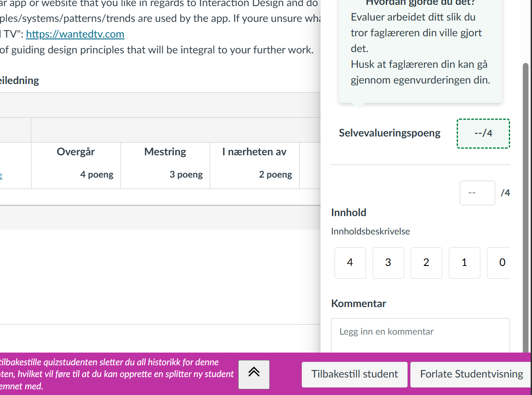This screenshot has height=395, width=532.
Task: Click the Overgår 4 poeng rubric cell
Action: point(76,165)
